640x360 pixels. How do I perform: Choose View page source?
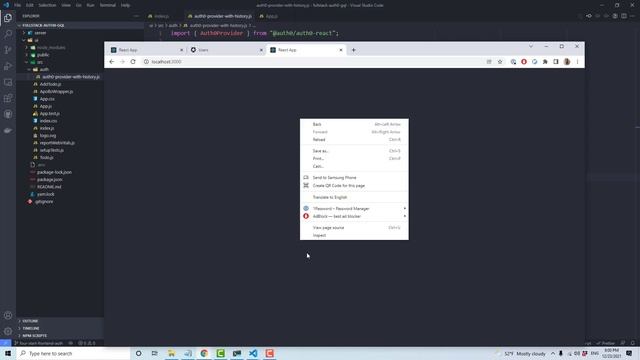354,228
